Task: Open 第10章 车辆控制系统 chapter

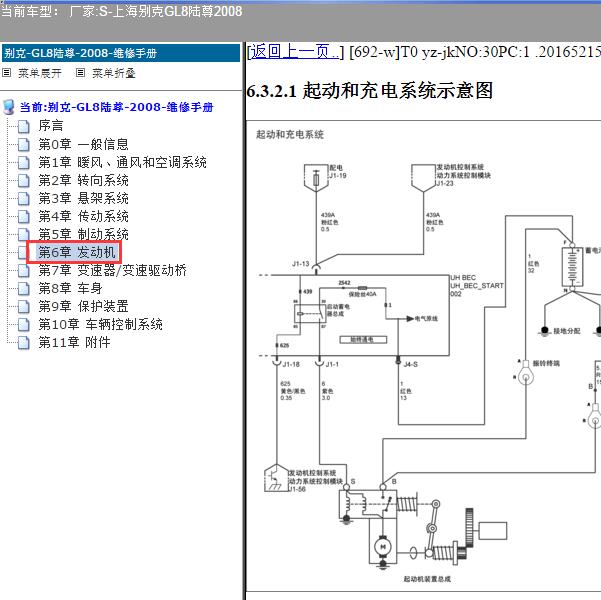Action: (100, 324)
